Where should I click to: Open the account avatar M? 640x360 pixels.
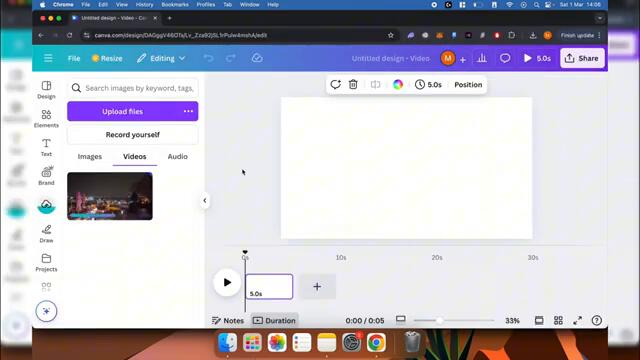[x=448, y=58]
